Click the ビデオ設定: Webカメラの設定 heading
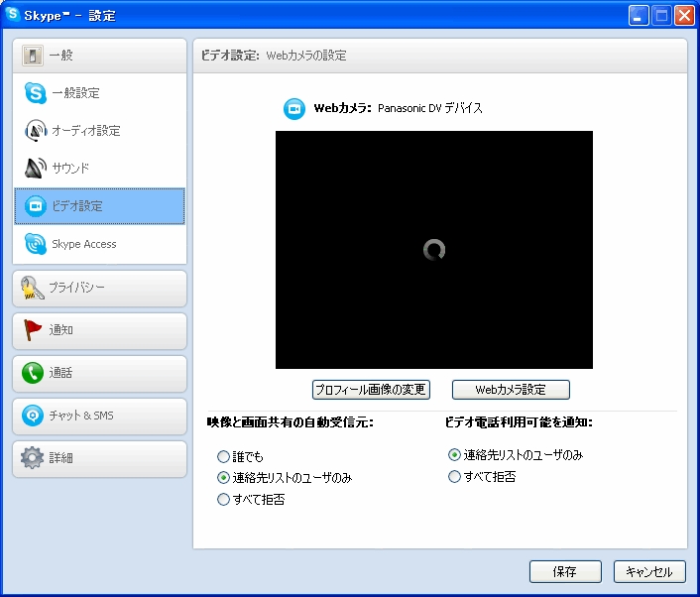Screen dimensions: 700x597 coord(274,56)
